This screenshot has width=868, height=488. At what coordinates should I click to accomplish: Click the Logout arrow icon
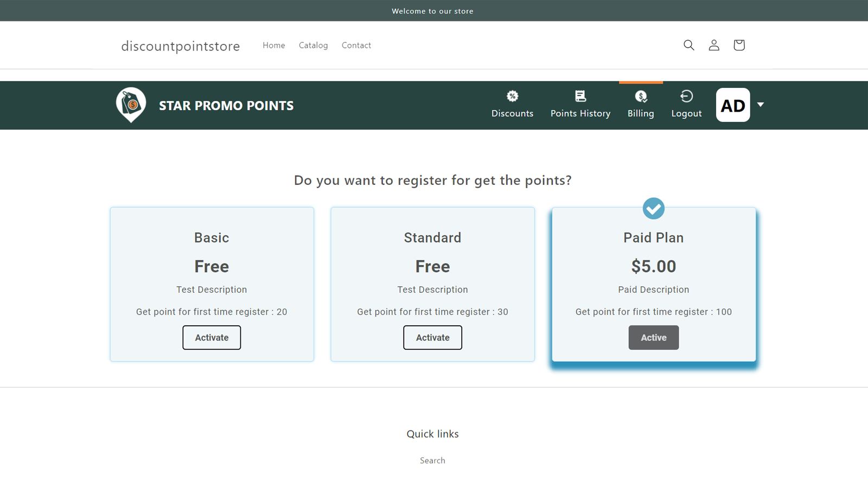(x=686, y=97)
